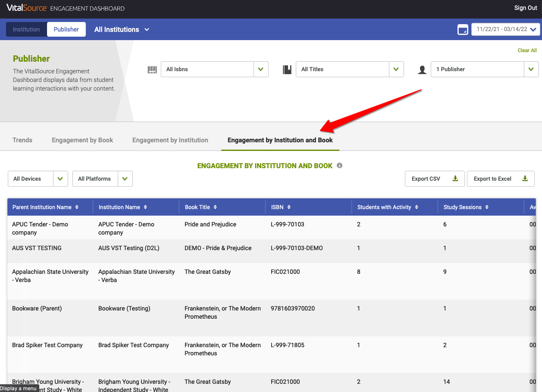The width and height of the screenshot is (542, 392).
Task: Click Pride and Prejudice book title cell
Action: click(x=210, y=224)
